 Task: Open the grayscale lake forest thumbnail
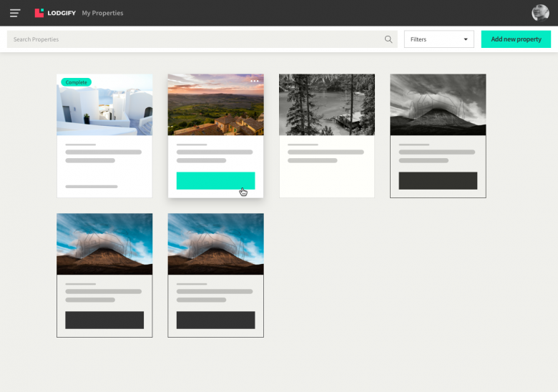pyautogui.click(x=327, y=104)
